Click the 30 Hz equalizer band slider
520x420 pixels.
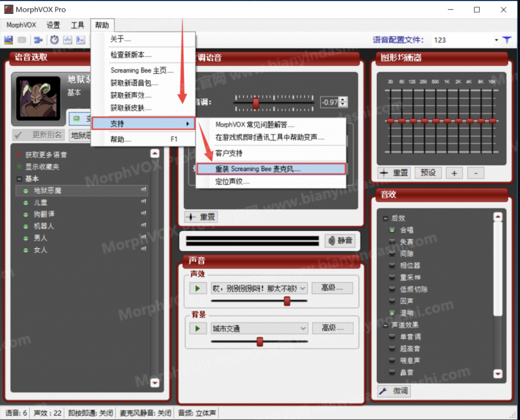pyautogui.click(x=390, y=120)
